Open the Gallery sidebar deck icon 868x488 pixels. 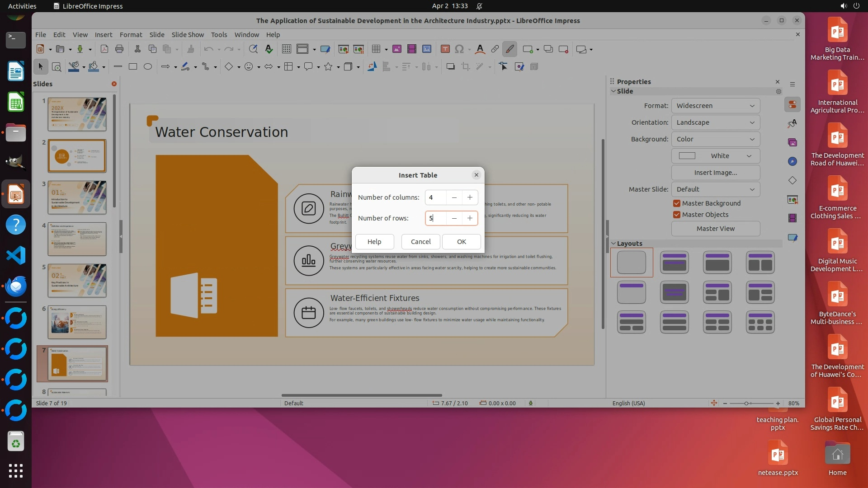coord(792,142)
